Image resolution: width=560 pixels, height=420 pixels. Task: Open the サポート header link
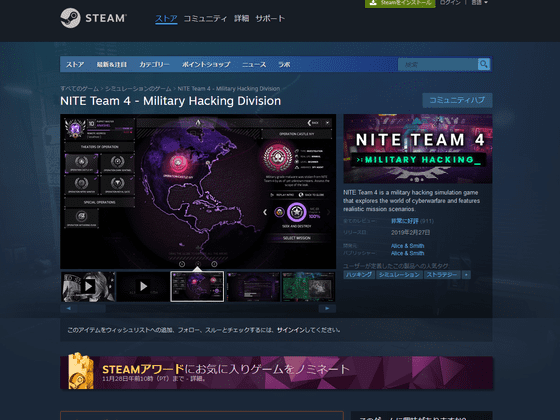coord(270,19)
